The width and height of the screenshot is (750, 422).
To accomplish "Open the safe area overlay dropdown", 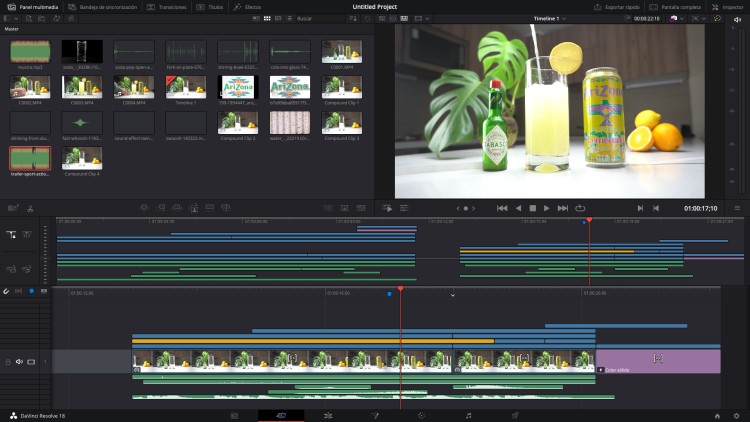I will point(421,18).
